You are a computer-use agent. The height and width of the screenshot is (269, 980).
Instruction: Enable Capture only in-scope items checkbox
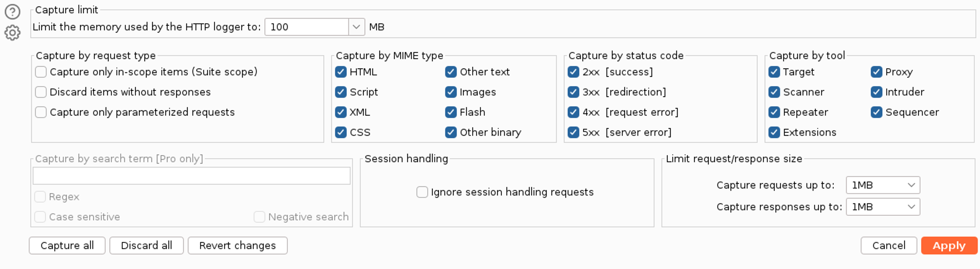pyautogui.click(x=41, y=72)
